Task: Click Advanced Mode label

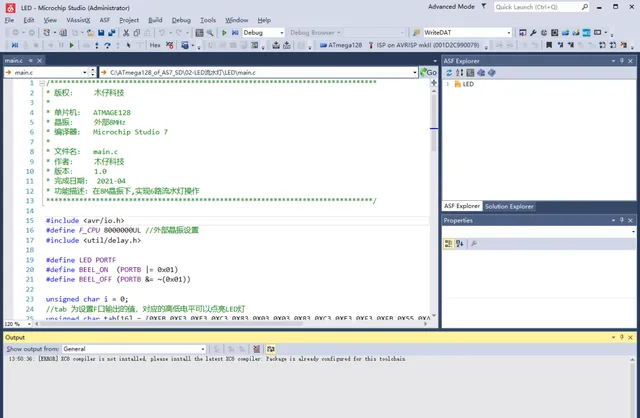Action: pyautogui.click(x=451, y=7)
